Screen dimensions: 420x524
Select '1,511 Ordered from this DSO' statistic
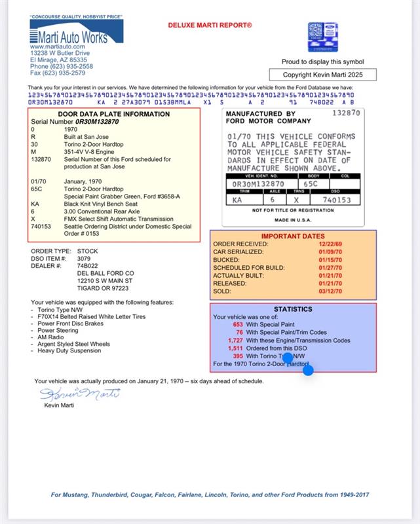[267, 348]
